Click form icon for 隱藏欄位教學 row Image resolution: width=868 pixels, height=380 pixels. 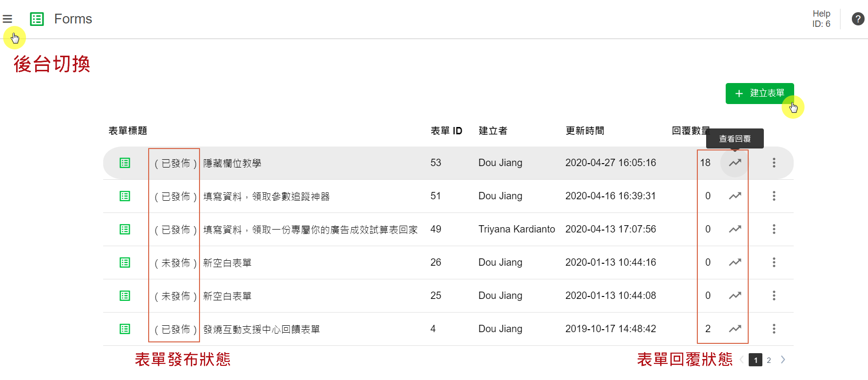click(x=125, y=163)
